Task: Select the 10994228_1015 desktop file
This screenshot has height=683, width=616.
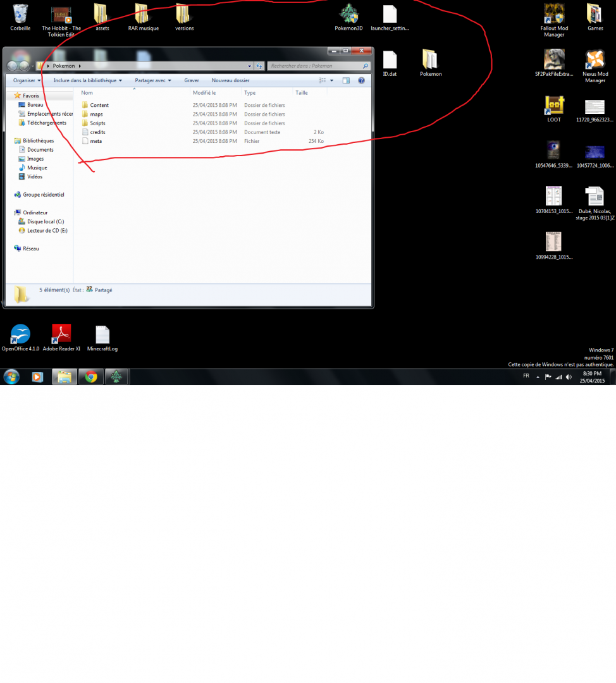Action: click(x=553, y=246)
